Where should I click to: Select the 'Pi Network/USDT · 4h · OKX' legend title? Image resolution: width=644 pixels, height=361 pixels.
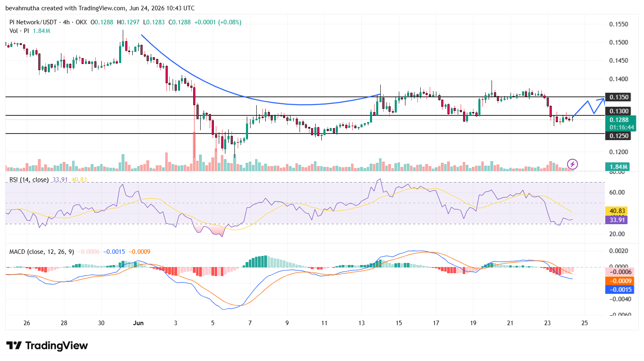tap(48, 22)
